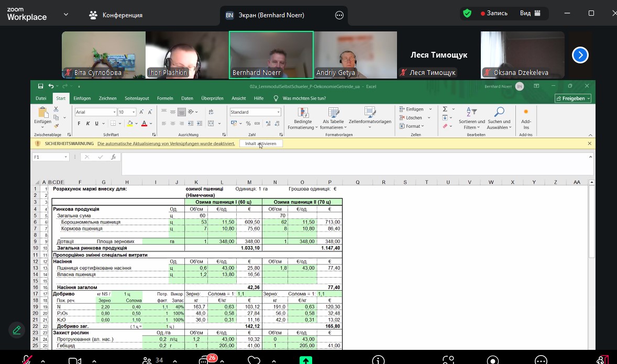
Task: Open the Standard number format dropdown
Action: click(x=278, y=112)
